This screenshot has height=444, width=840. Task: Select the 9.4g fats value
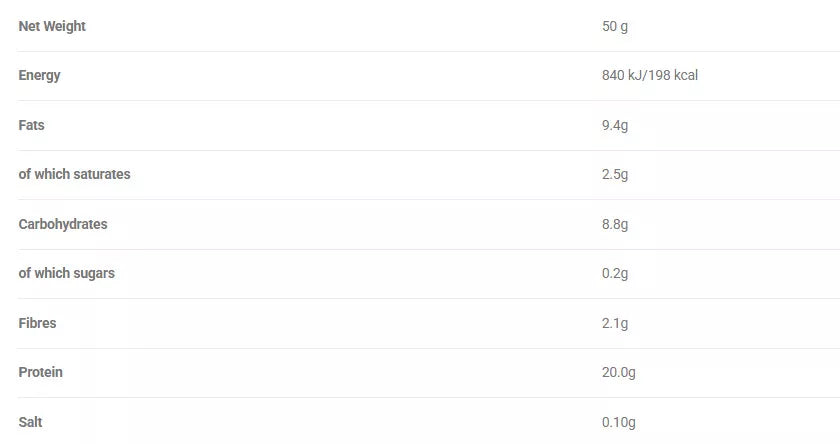[615, 125]
